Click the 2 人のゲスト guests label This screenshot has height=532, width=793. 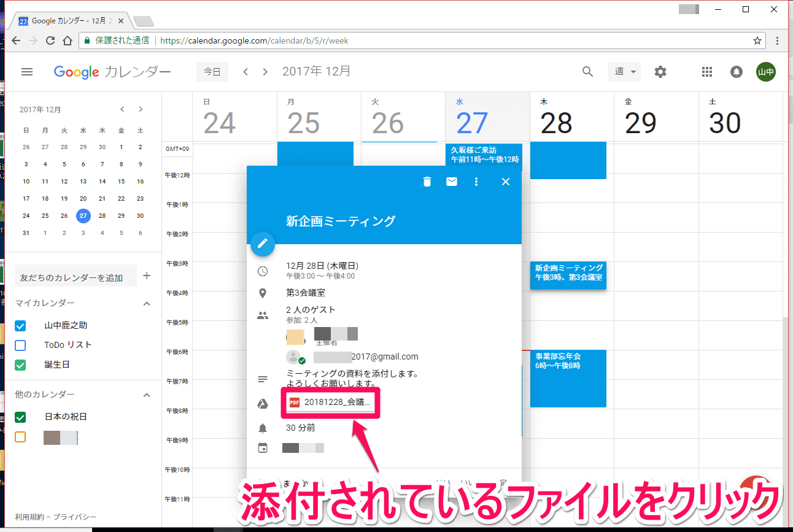coord(311,310)
